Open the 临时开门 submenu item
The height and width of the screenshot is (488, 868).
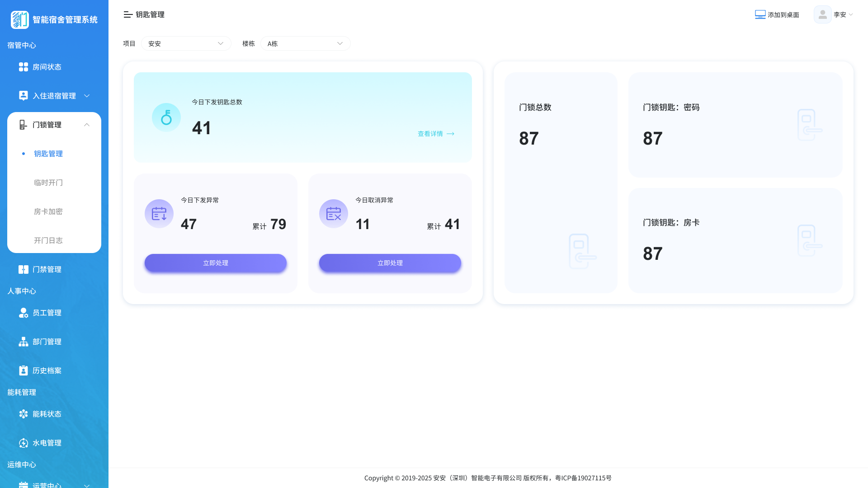48,183
